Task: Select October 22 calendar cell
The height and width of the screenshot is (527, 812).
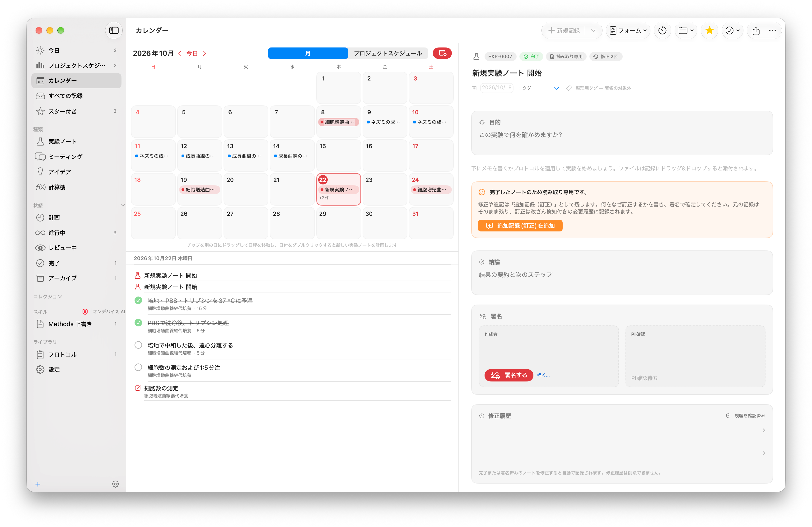Action: pos(338,189)
